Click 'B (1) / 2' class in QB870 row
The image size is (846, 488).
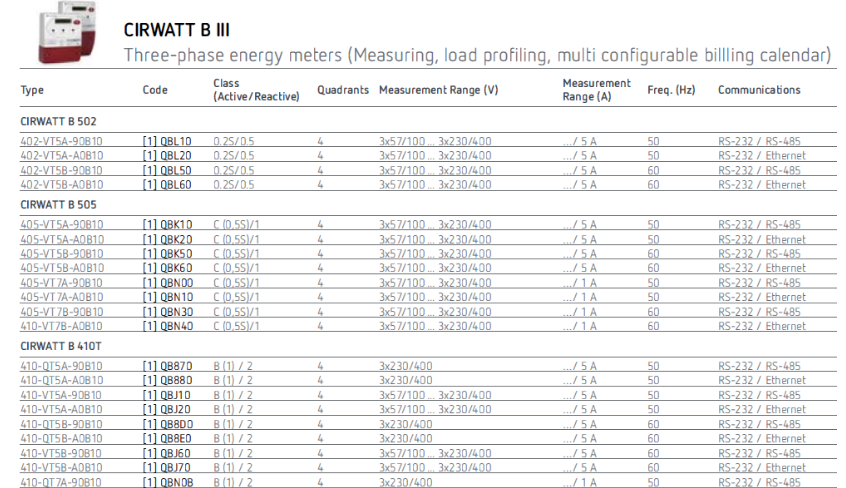233,366
